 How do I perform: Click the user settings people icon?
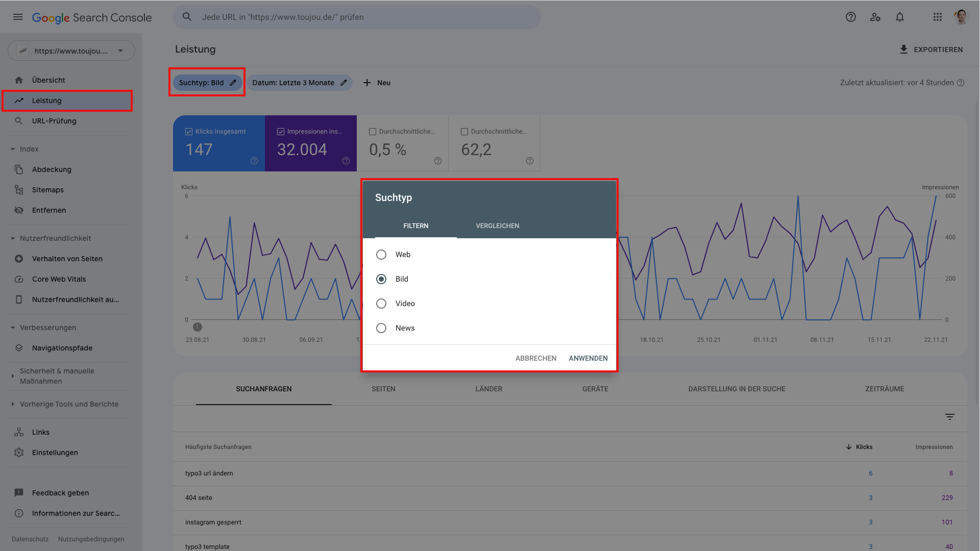tap(875, 17)
